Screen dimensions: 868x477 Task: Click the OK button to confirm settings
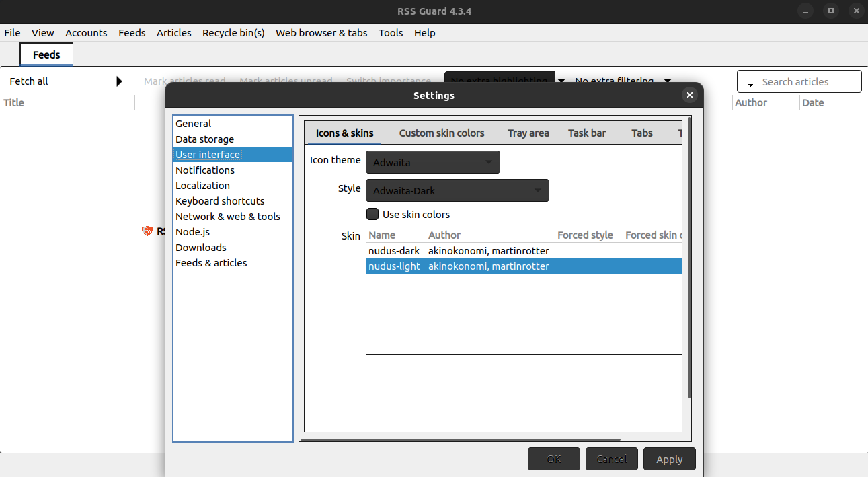pos(553,458)
